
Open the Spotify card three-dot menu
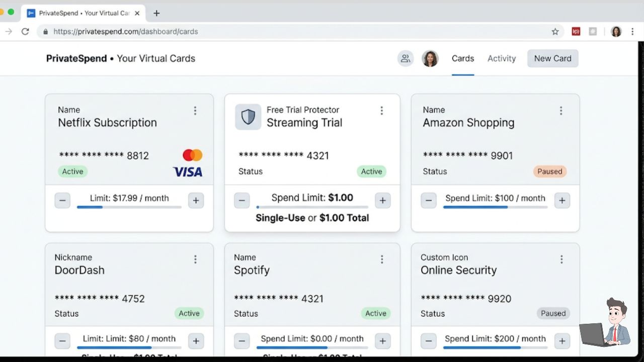(382, 259)
